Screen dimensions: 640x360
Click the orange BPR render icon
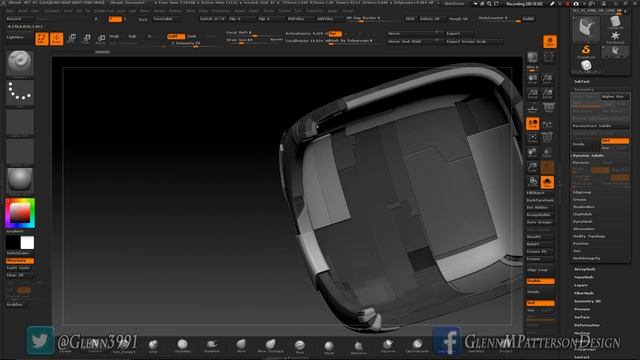550,41
